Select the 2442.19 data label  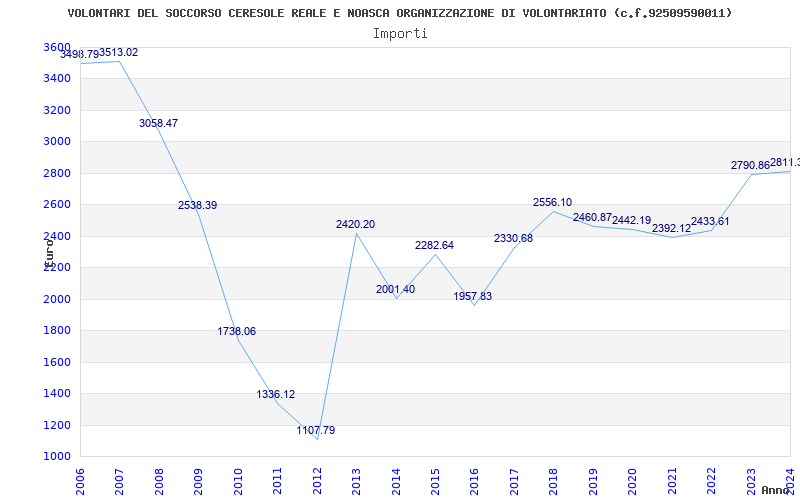(x=632, y=220)
